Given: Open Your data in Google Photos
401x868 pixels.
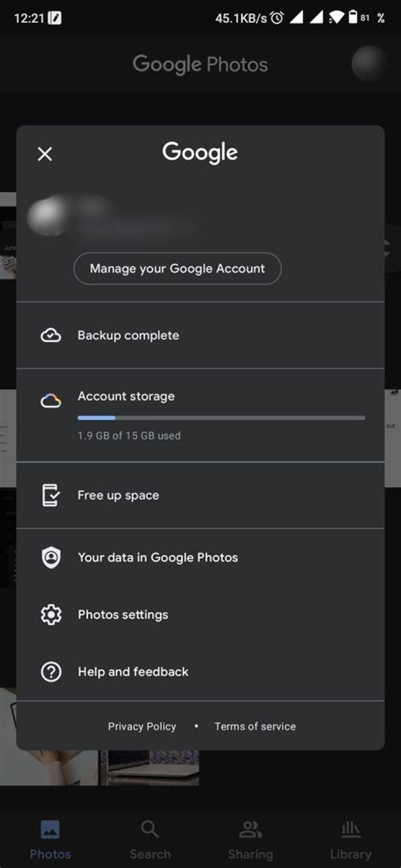Looking at the screenshot, I should (200, 558).
